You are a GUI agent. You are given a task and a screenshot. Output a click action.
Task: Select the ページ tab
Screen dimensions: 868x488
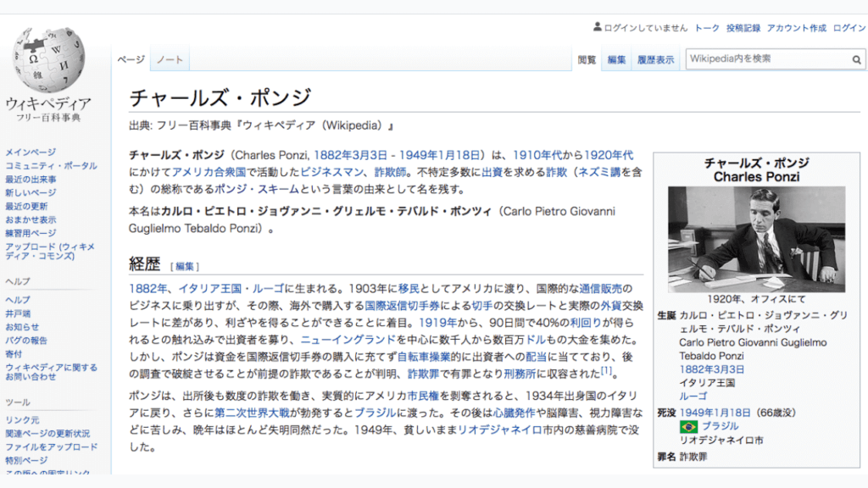[x=131, y=59]
